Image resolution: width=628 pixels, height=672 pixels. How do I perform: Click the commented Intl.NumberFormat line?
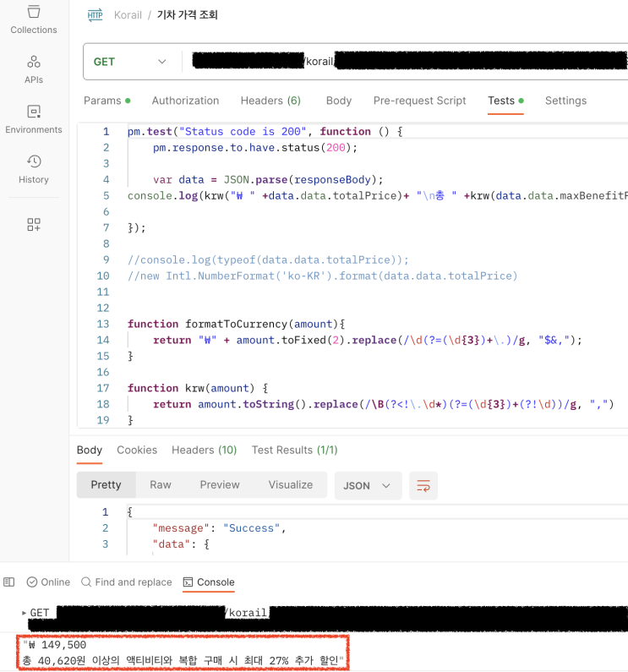pos(322,276)
